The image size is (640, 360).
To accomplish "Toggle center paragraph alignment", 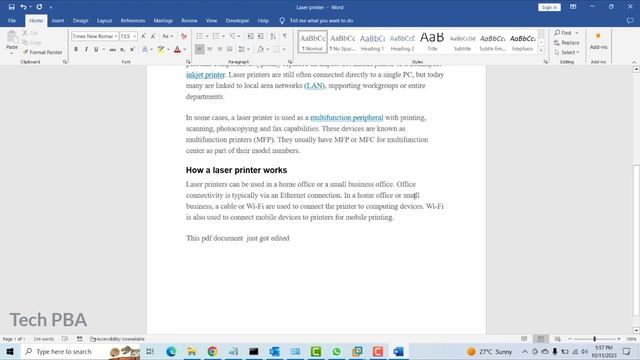I will [210, 49].
